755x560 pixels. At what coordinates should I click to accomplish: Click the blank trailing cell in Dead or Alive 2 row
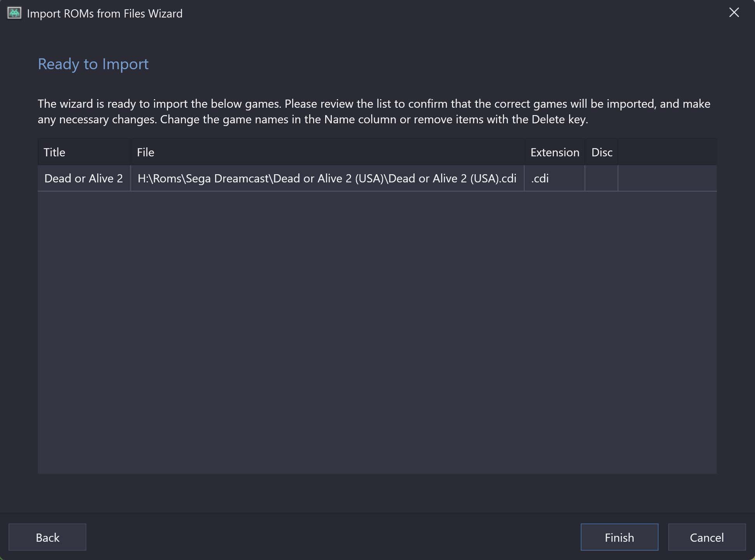pos(667,178)
